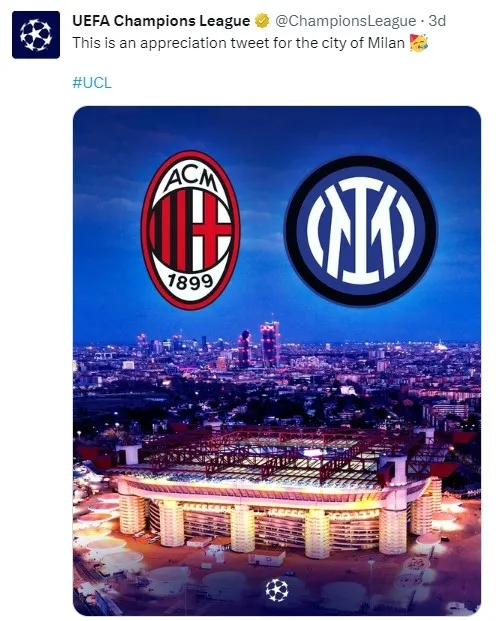Open the @ChampionsLeague handle
504x621 pixels.
(x=345, y=21)
